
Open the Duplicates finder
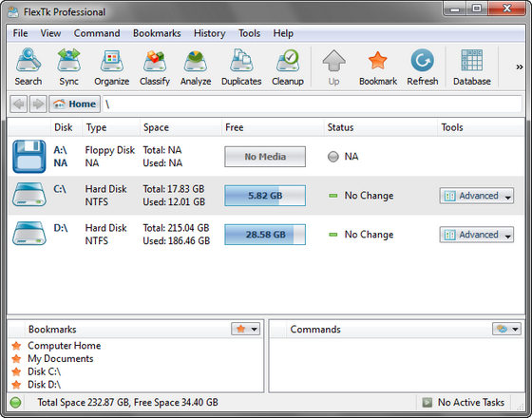[x=241, y=66]
